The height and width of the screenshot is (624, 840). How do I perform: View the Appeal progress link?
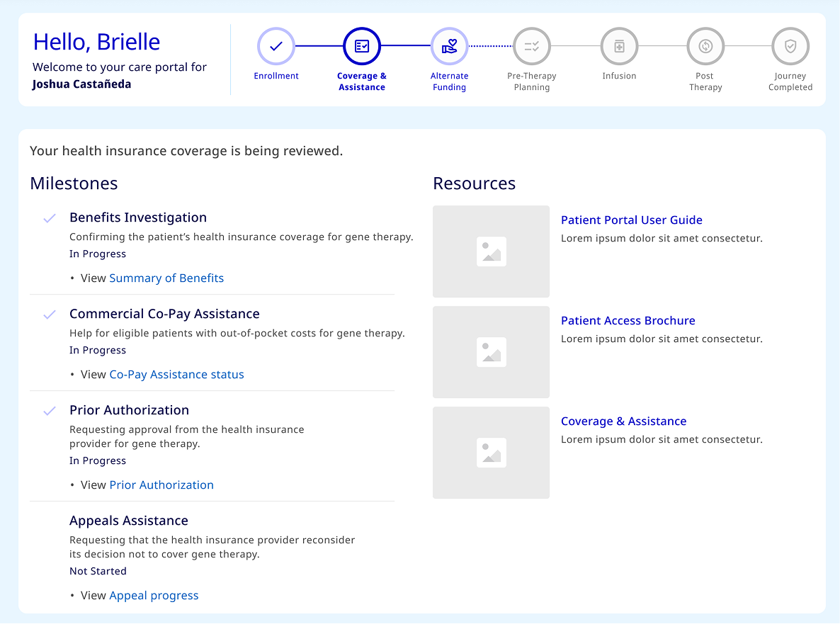(154, 595)
